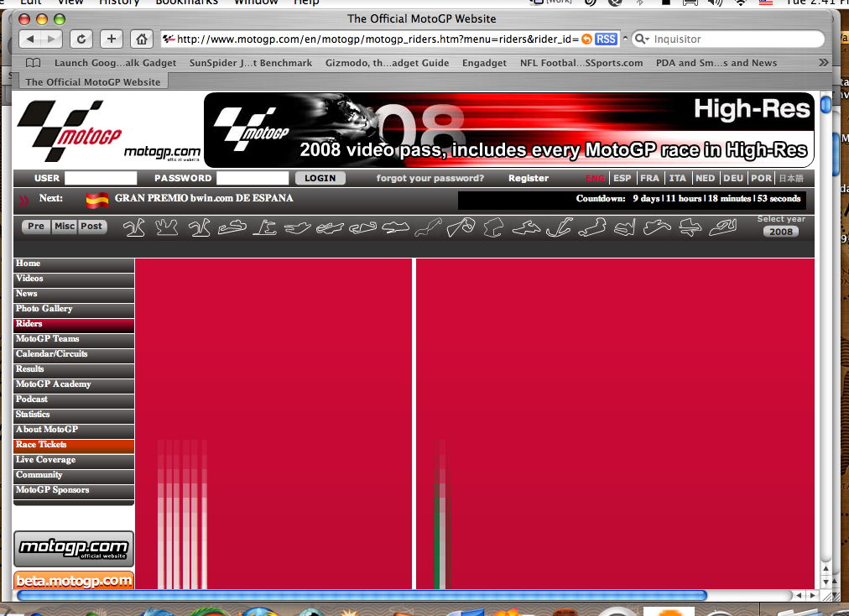This screenshot has height=616, width=849.
Task: Open the News sidebar menu item
Action: click(x=74, y=295)
